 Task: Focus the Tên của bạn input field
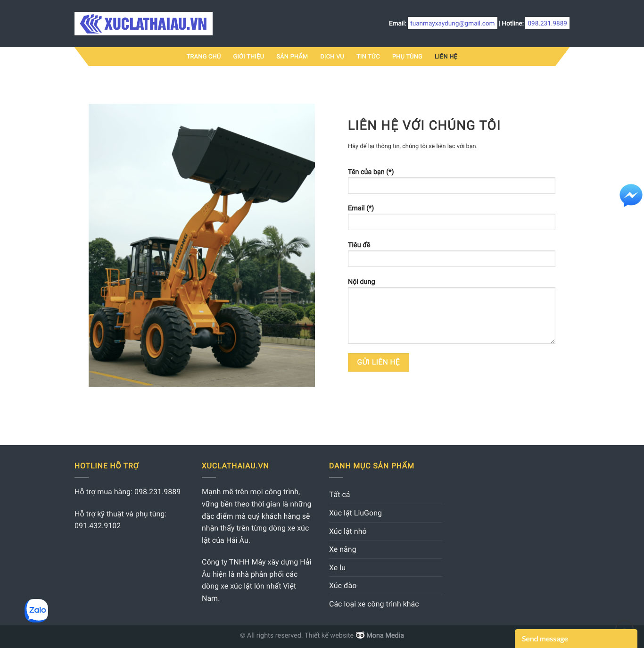pos(452,186)
